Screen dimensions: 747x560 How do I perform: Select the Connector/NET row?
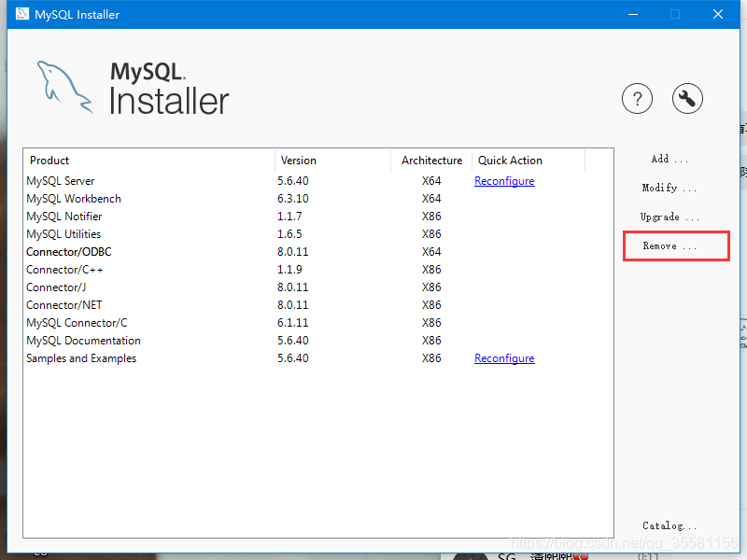click(x=317, y=305)
